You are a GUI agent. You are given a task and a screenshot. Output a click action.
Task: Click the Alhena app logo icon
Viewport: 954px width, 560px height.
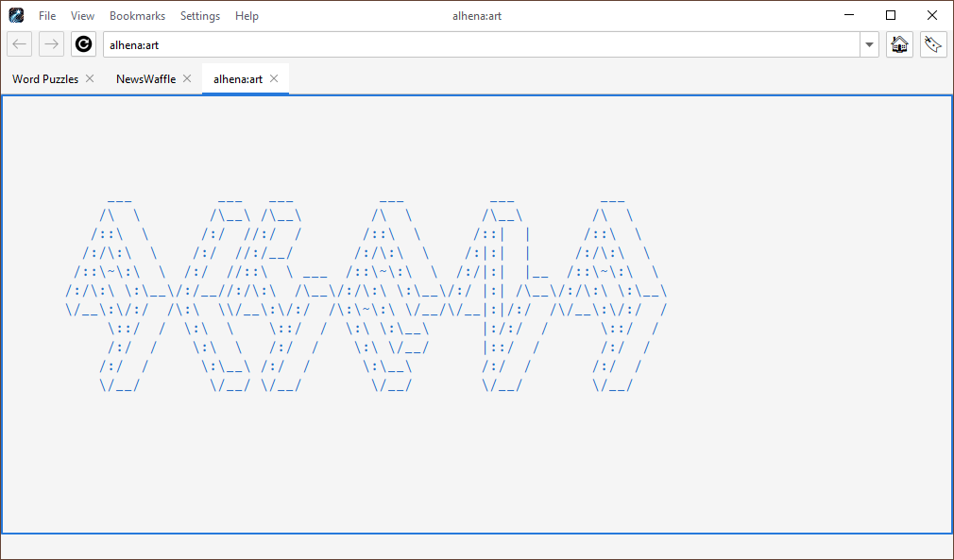coord(16,15)
